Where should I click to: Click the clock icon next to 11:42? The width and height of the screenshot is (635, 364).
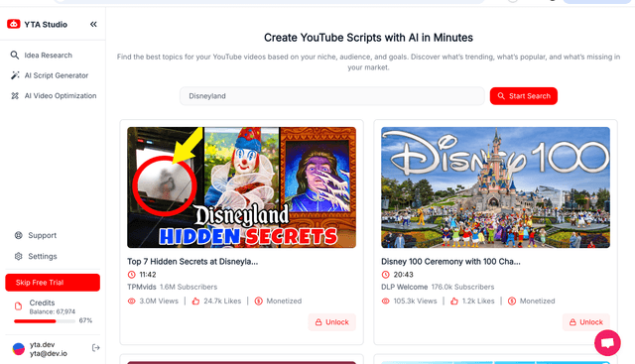pyautogui.click(x=132, y=275)
